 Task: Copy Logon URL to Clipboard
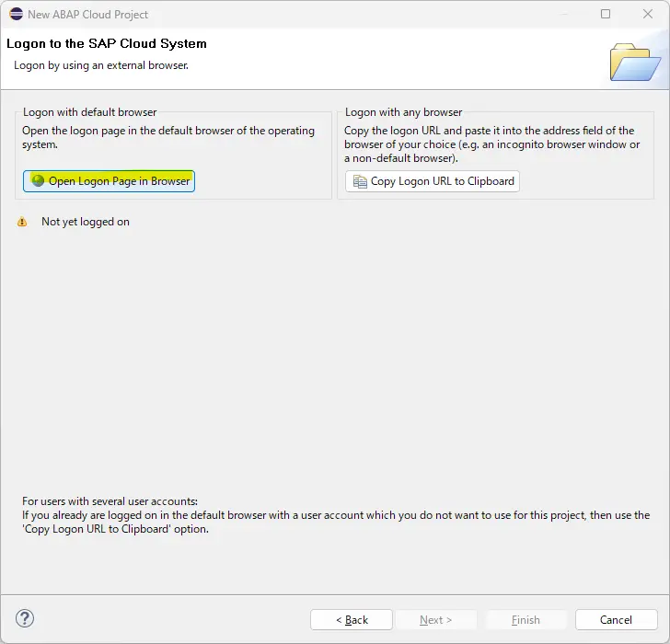[433, 181]
